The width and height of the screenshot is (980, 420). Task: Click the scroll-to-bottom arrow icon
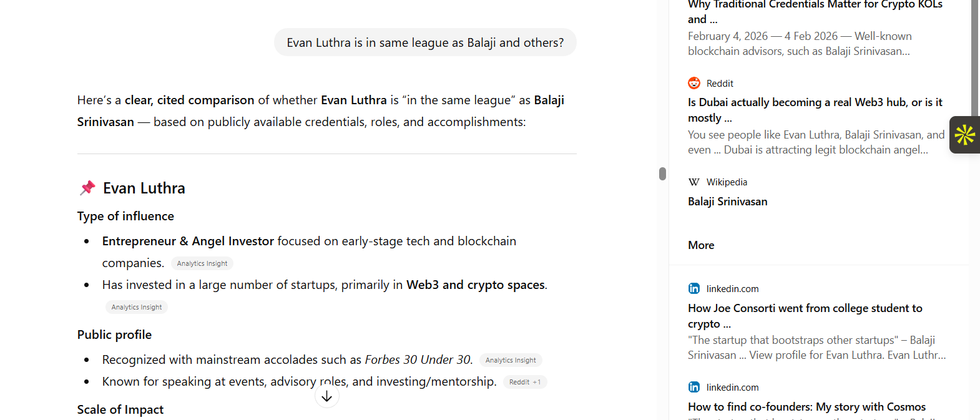(326, 395)
